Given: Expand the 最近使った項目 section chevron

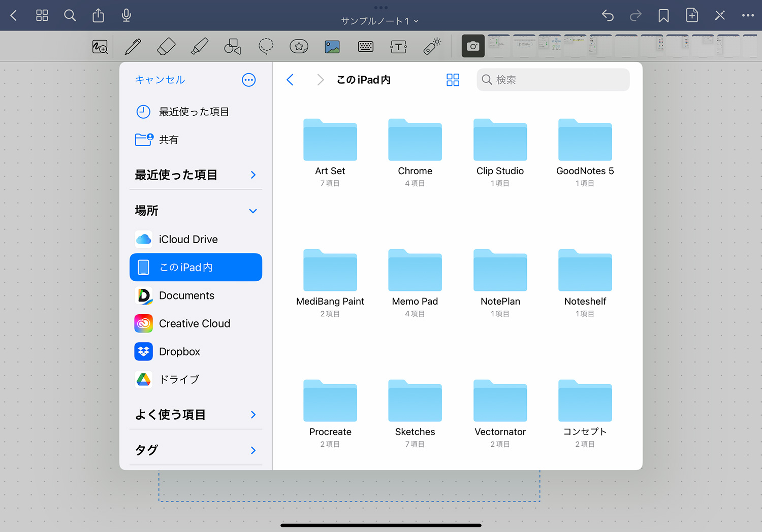Looking at the screenshot, I should (x=253, y=175).
